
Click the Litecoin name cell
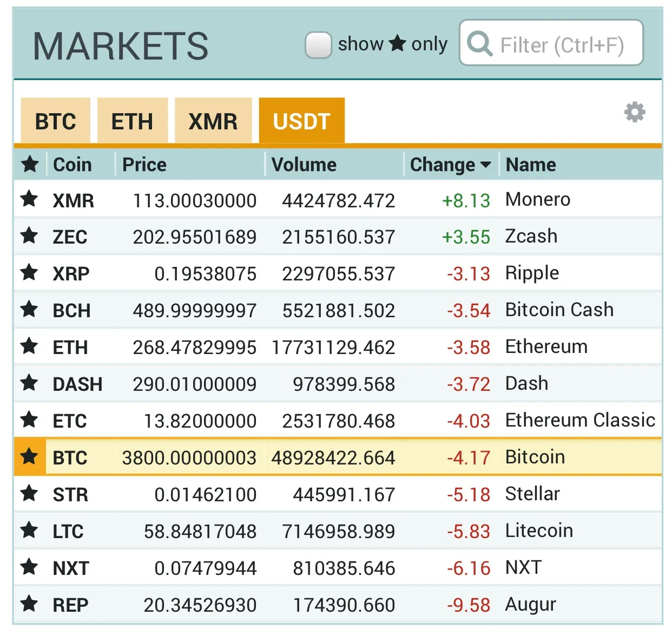pos(539,531)
